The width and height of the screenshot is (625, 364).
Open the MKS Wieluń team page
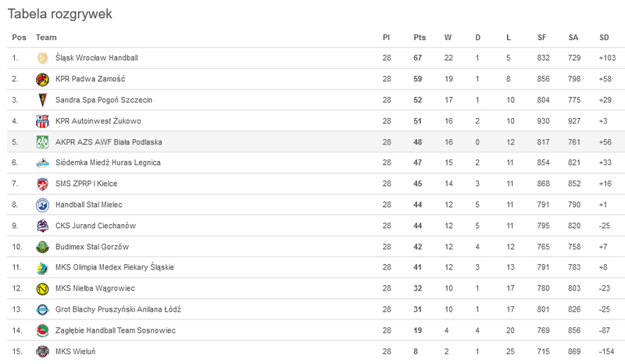pyautogui.click(x=75, y=352)
